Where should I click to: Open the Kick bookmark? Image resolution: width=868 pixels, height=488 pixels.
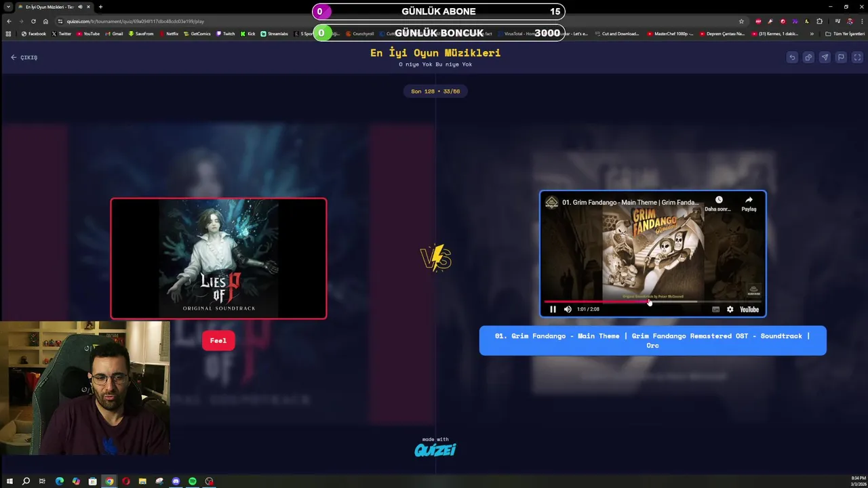(x=248, y=34)
